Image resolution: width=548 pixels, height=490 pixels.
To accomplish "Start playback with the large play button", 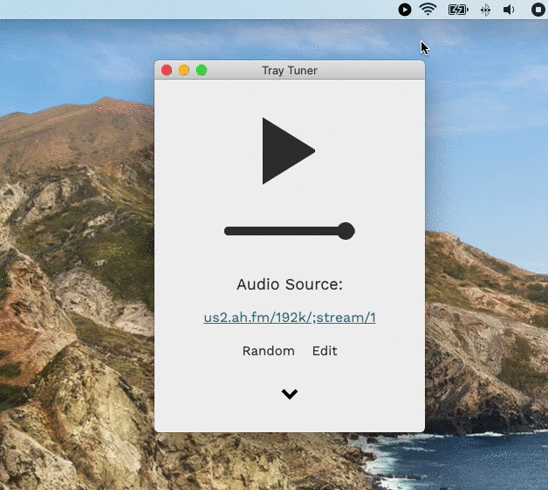I will click(287, 151).
